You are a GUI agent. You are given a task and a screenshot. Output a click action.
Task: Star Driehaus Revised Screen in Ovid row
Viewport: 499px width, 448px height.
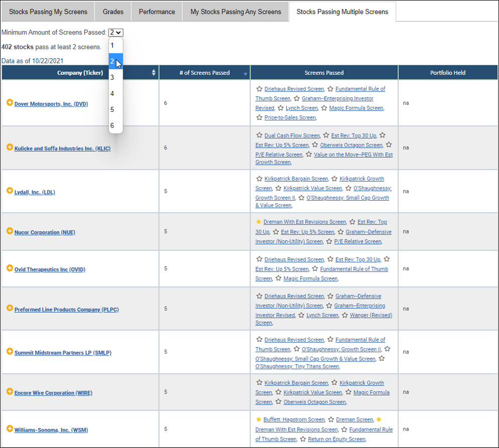(x=260, y=259)
